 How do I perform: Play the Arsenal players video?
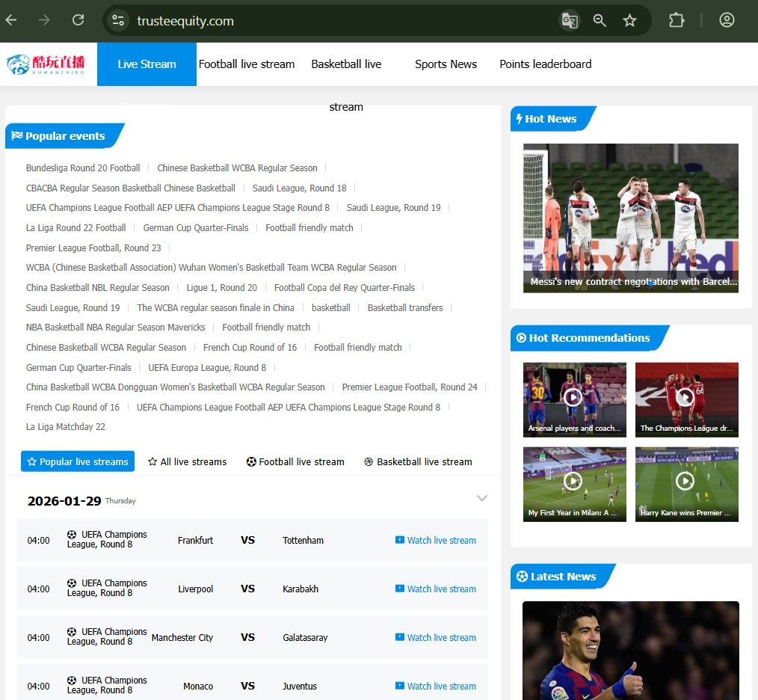[573, 397]
